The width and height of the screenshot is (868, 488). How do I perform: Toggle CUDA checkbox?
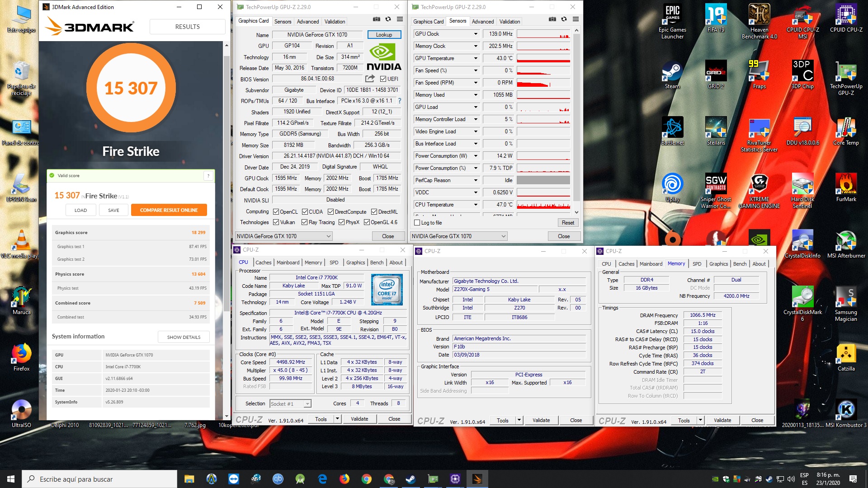point(305,212)
